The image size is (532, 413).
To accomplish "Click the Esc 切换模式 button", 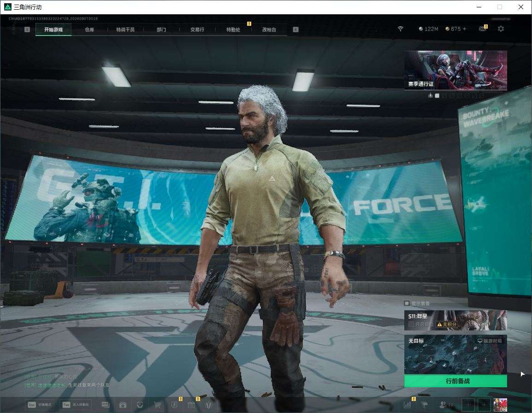I will [x=40, y=405].
